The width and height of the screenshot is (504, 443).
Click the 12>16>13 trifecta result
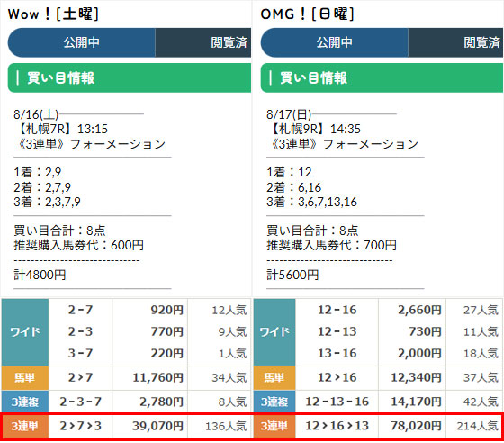point(337,426)
